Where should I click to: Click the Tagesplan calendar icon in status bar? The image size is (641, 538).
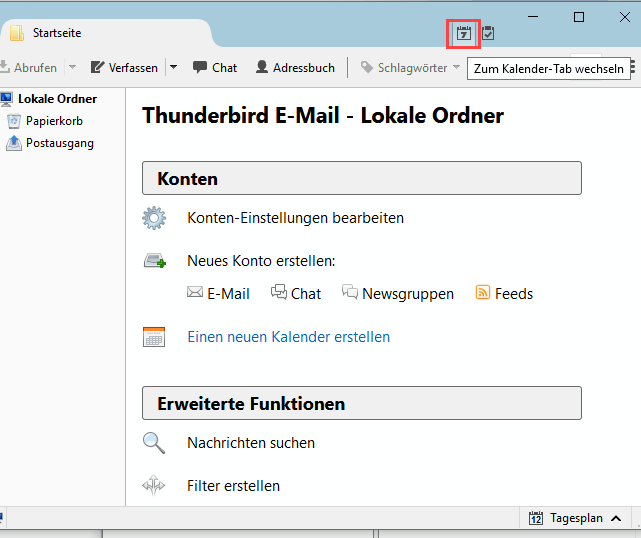click(x=536, y=518)
